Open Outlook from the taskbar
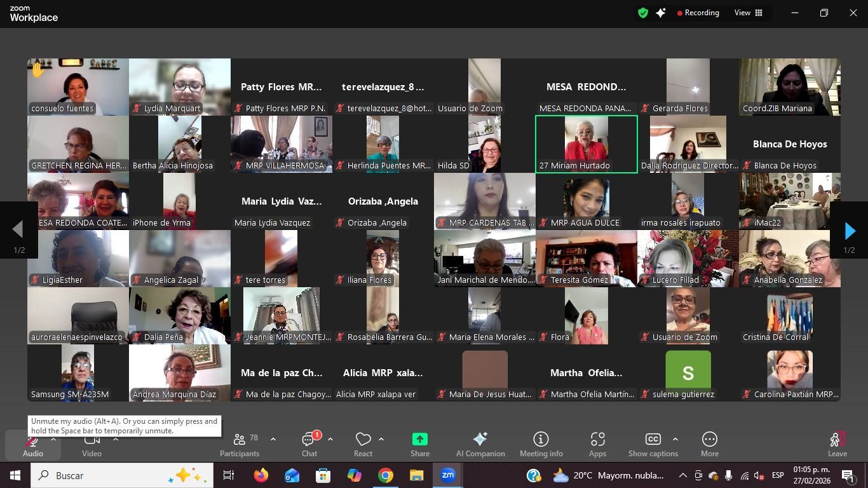The image size is (868, 488). (292, 475)
